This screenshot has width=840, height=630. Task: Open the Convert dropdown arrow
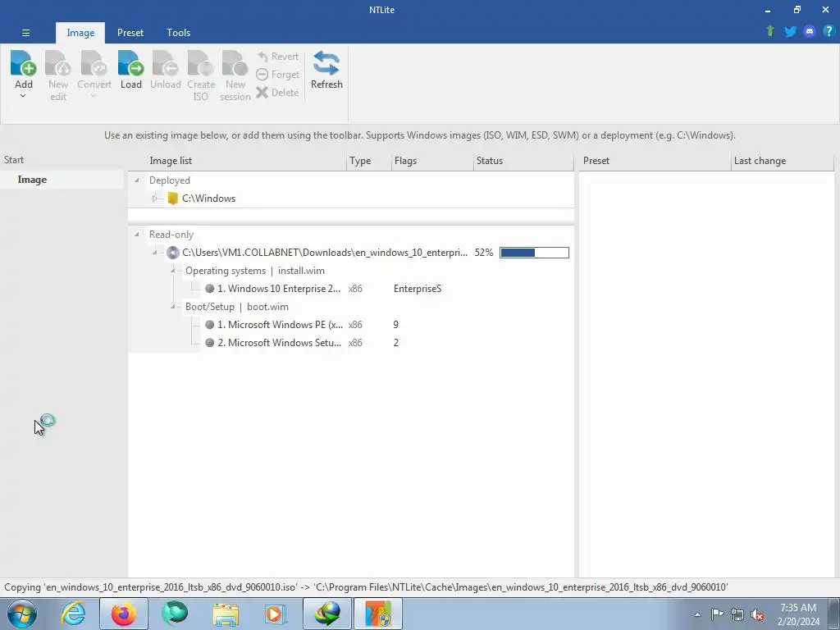(94, 97)
